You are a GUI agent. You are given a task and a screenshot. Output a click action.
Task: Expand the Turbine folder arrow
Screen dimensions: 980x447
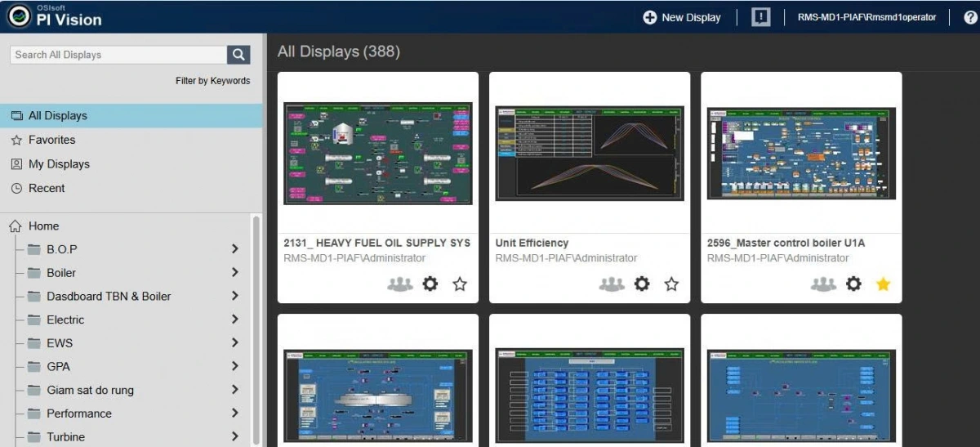click(235, 437)
